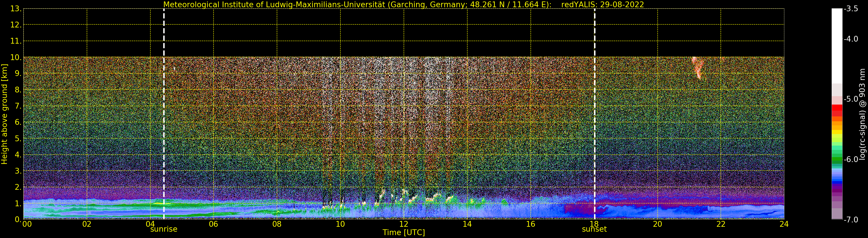Viewport: 868px width, 238px height.
Task: Click the '11.' height axis tick label
Action: (x=16, y=41)
